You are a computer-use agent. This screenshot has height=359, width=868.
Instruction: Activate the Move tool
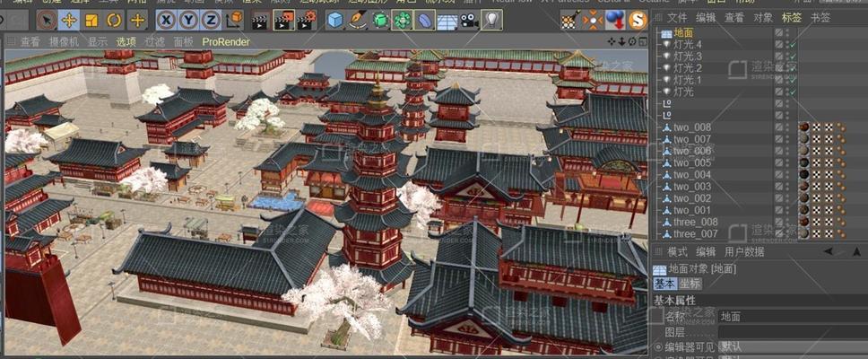[70, 21]
